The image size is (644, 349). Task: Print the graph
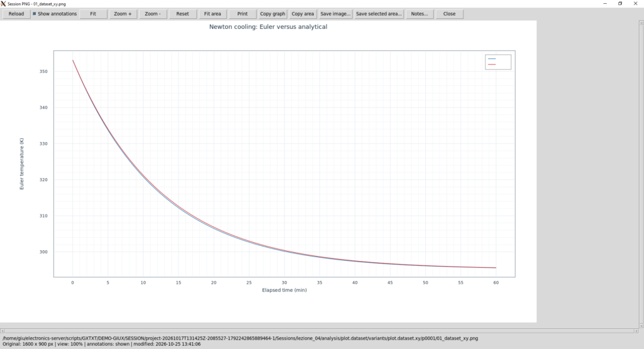click(x=243, y=14)
